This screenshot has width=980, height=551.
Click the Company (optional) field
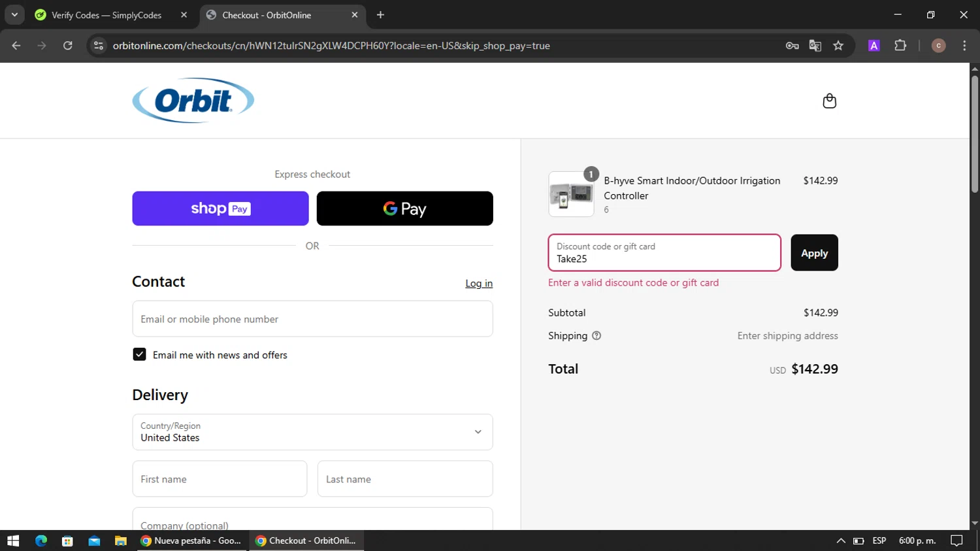click(x=312, y=520)
